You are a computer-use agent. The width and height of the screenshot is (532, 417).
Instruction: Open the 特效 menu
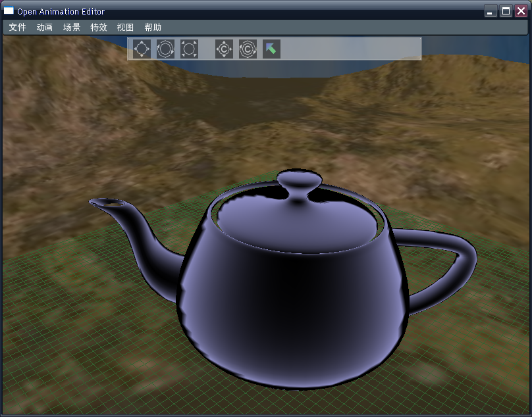(x=99, y=27)
